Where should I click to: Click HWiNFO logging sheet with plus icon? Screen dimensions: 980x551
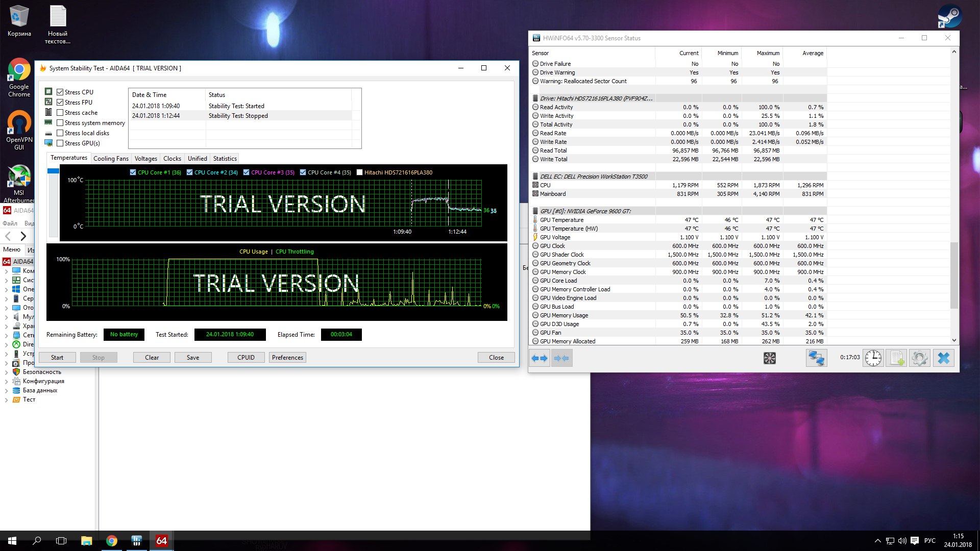point(897,358)
